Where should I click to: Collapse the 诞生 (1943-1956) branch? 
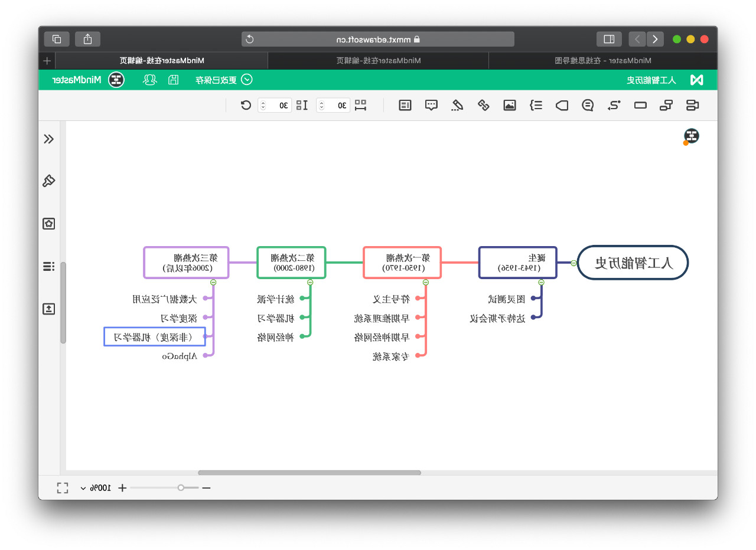coord(541,282)
